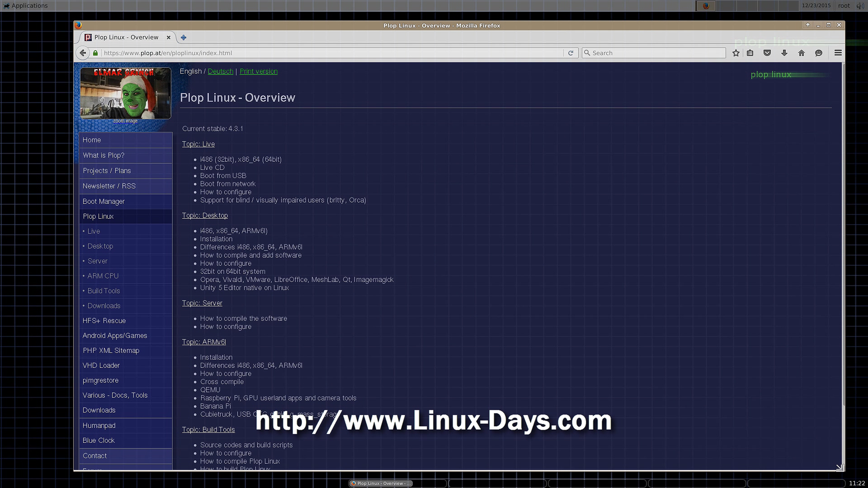The height and width of the screenshot is (488, 868).
Task: Click the Firefox back arrow button
Action: point(83,53)
